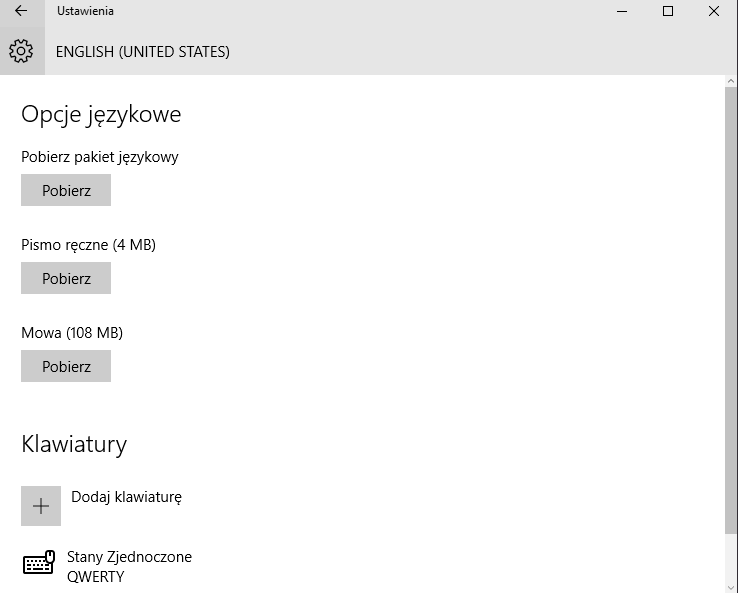Click the Opcje językowe heading
738x593 pixels.
101,114
